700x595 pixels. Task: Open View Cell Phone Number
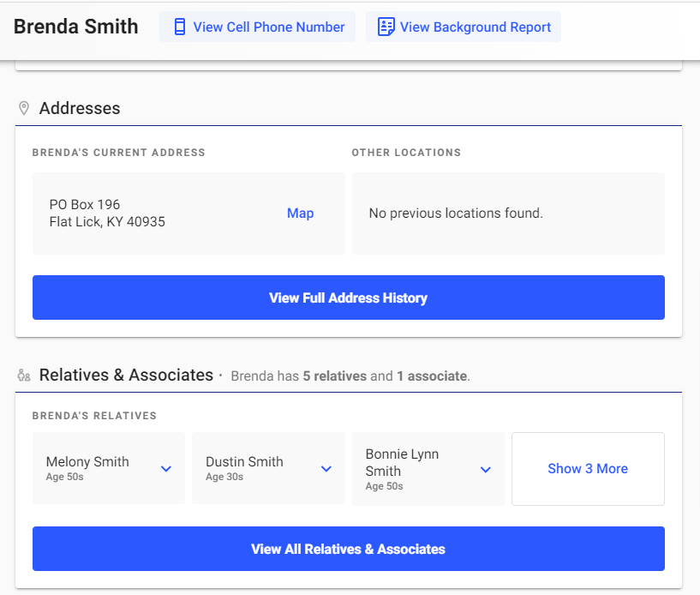tap(258, 27)
